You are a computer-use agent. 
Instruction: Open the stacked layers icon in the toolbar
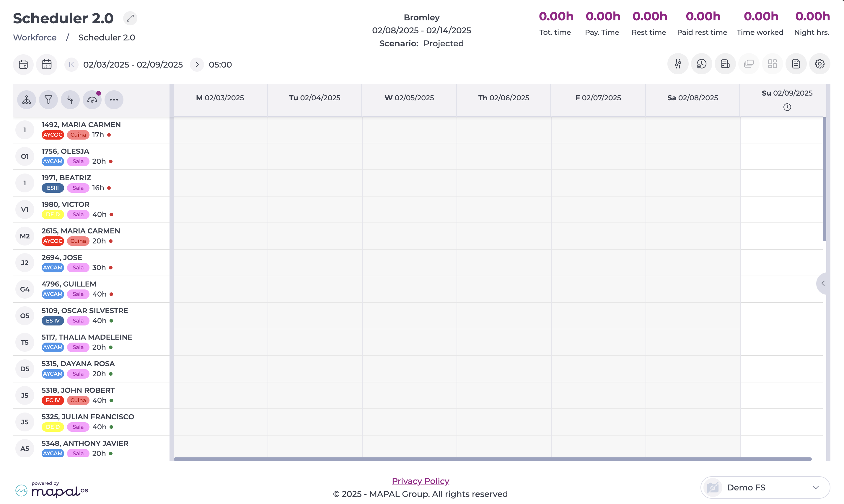click(x=749, y=64)
